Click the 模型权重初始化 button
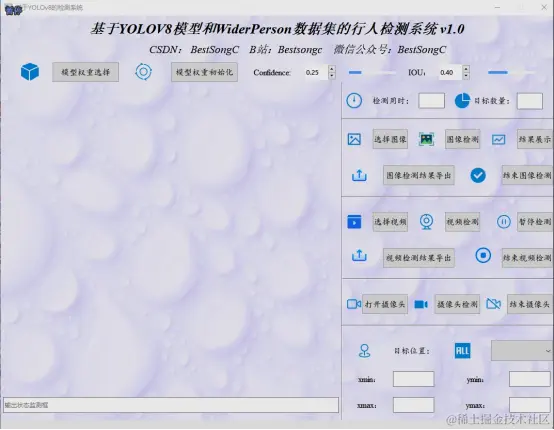554x430 pixels. pyautogui.click(x=204, y=72)
